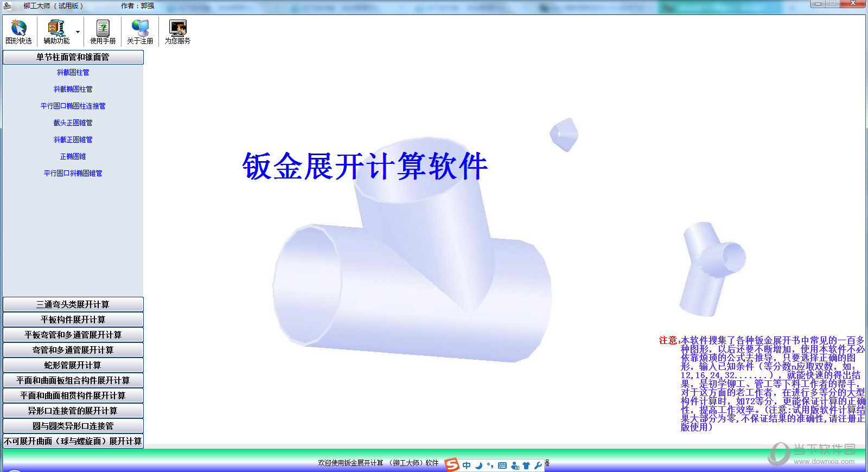
Task: Expand the 弯管和多通管展开计算 section
Action: 73,350
